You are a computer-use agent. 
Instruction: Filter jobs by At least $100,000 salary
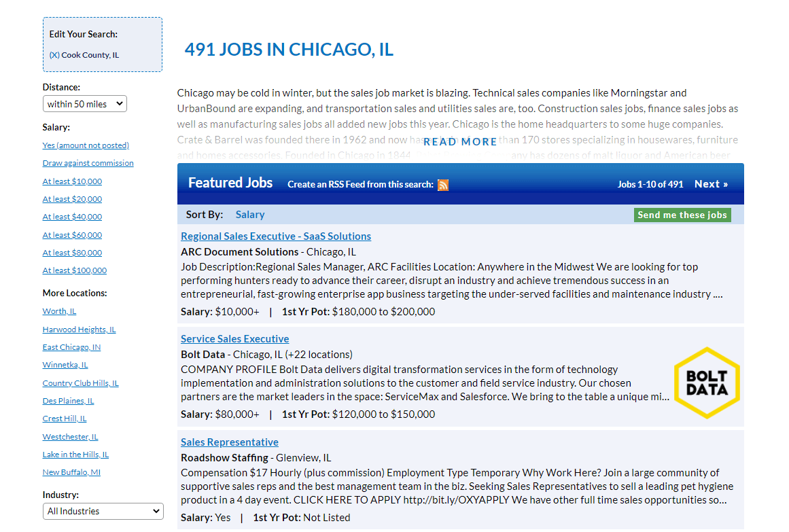coord(75,270)
